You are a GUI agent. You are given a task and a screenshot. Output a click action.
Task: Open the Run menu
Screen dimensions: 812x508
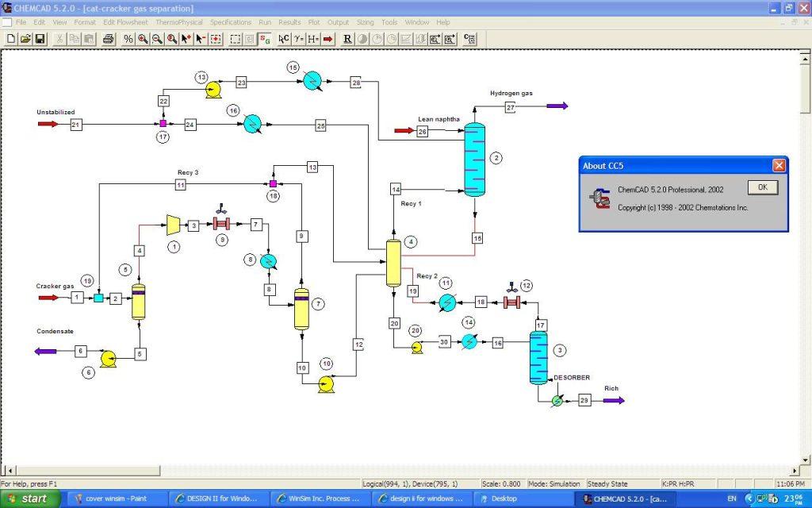click(265, 22)
